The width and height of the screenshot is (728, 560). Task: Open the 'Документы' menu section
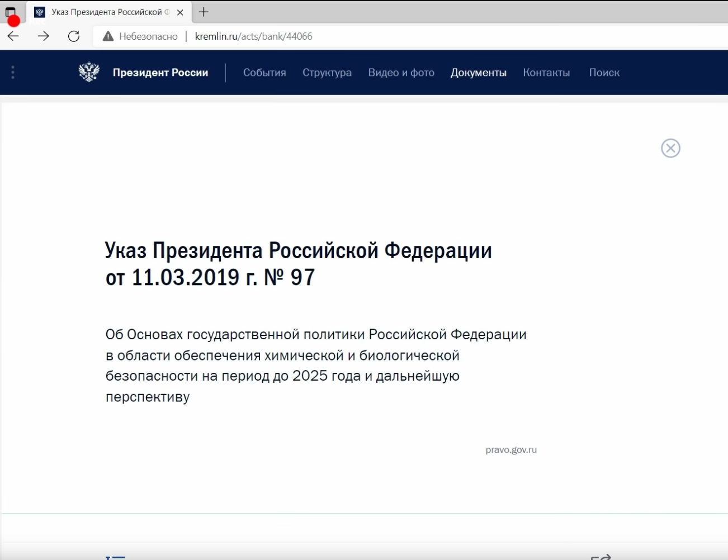pos(479,73)
